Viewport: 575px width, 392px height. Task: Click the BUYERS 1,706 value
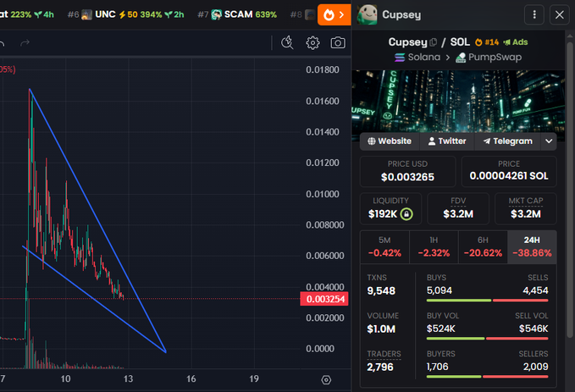(438, 367)
